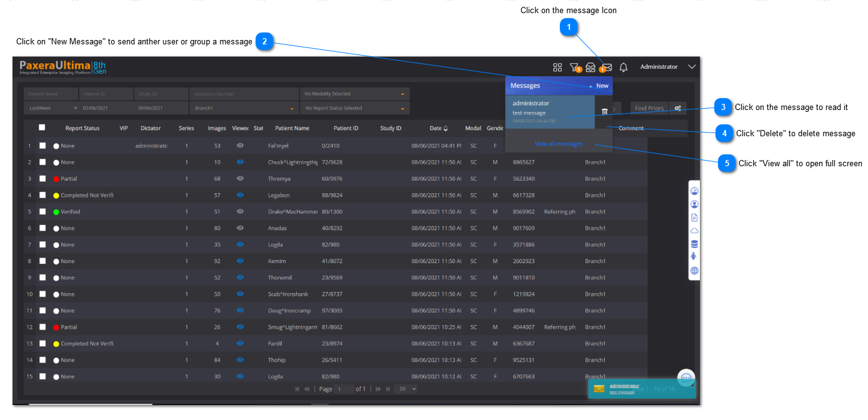
Task: Click New to compose a message
Action: click(x=599, y=86)
